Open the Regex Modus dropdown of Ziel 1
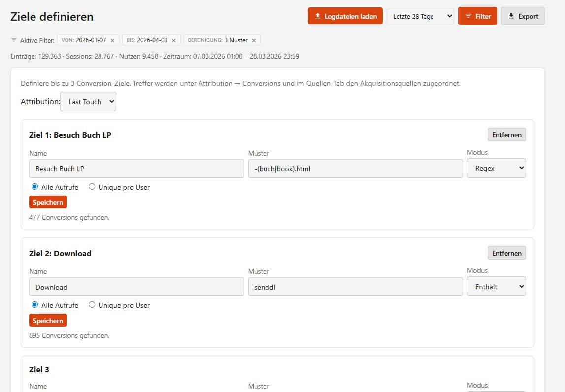Viewport: 565px width, 392px height. [x=496, y=168]
